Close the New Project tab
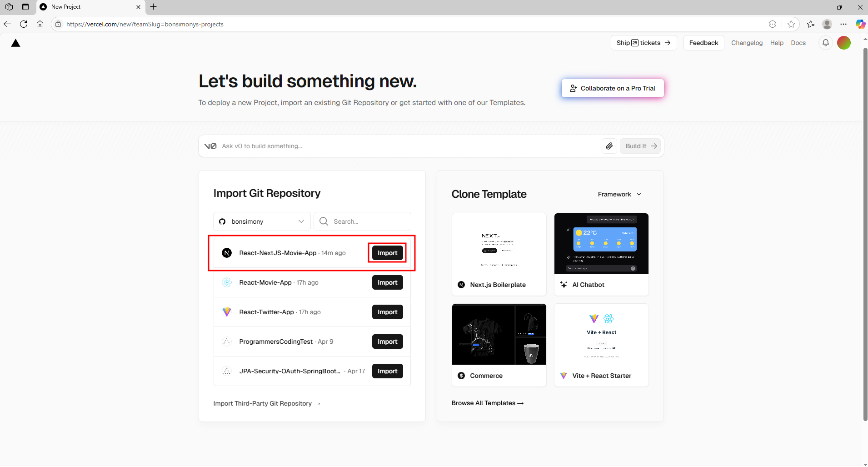 pyautogui.click(x=138, y=7)
